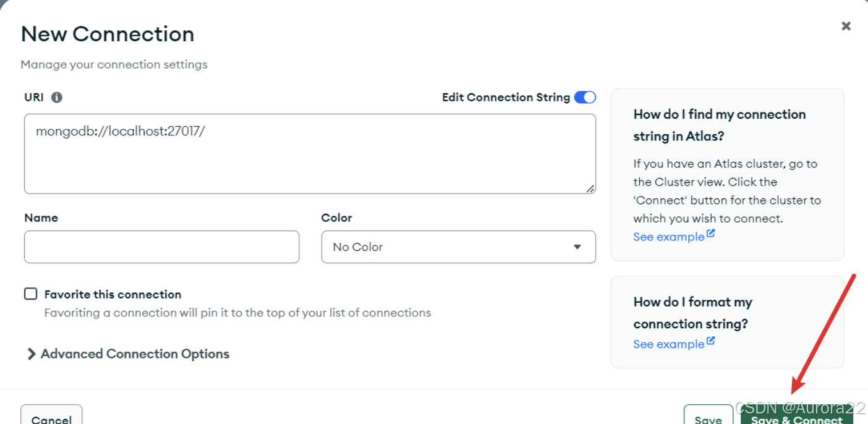The height and width of the screenshot is (424, 868).
Task: Check Favorite this connection checkbox
Action: point(30,294)
